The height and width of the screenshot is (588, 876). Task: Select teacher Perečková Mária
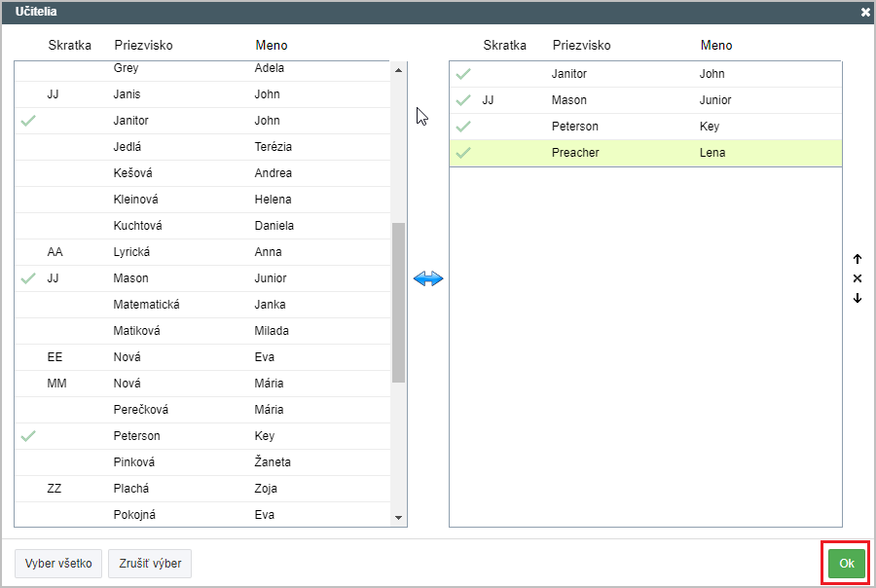click(202, 410)
